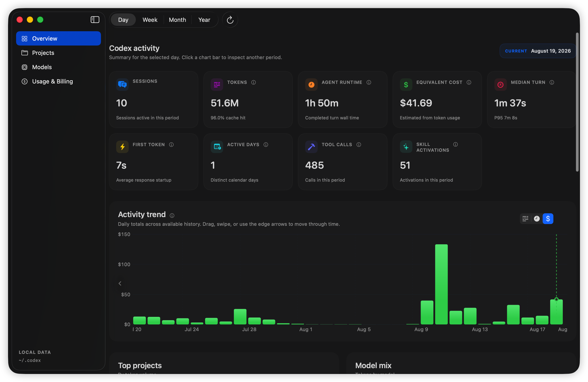Click the Active Days calendar icon
588x382 pixels.
[217, 147]
